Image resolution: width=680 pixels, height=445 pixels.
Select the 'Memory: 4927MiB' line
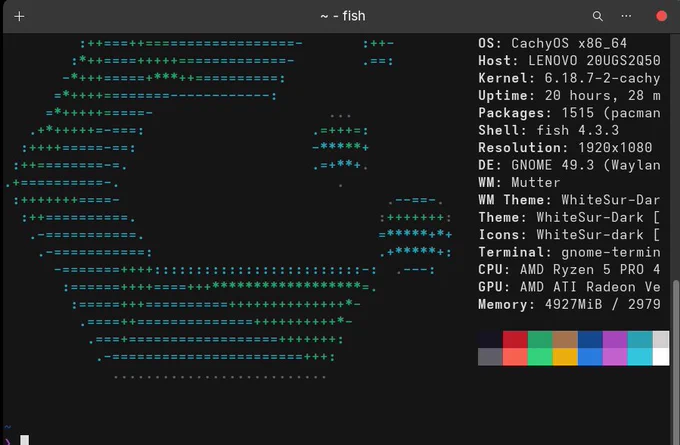pos(569,304)
